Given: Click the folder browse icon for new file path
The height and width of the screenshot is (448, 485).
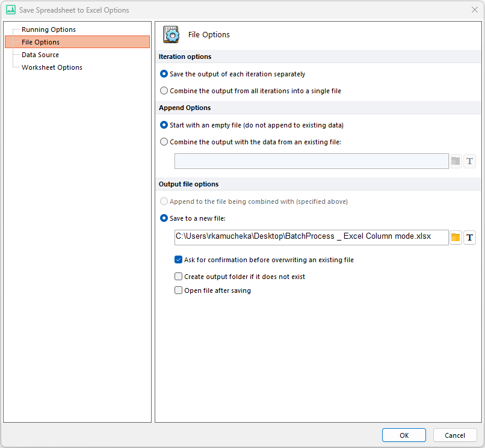Looking at the screenshot, I should 456,238.
